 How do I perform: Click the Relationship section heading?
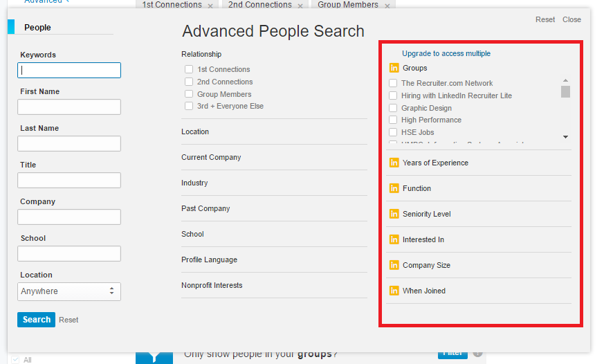click(201, 54)
